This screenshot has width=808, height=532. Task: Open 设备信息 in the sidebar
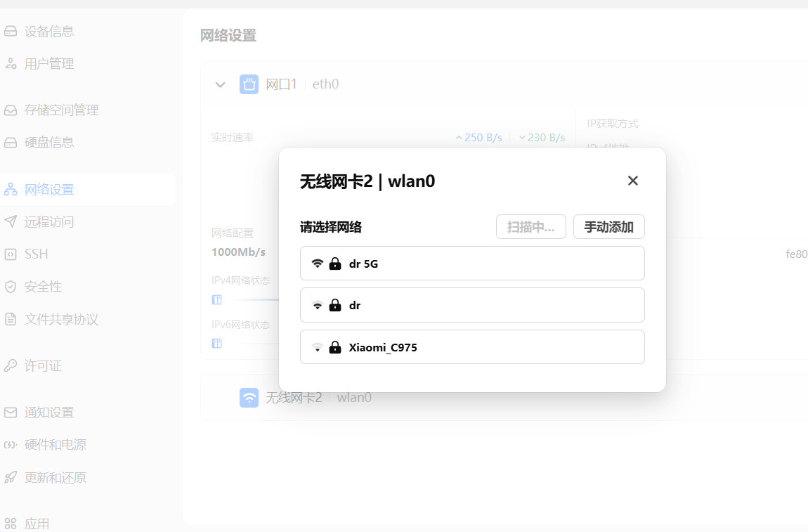tap(49, 32)
